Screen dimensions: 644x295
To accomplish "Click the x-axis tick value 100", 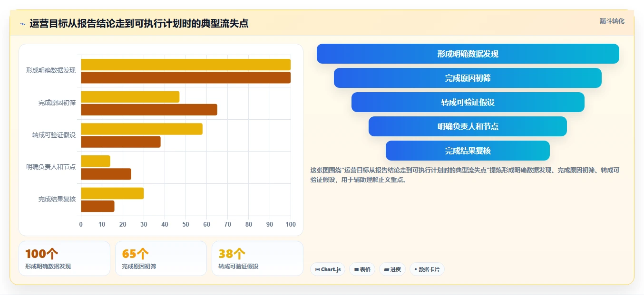I will [x=291, y=224].
